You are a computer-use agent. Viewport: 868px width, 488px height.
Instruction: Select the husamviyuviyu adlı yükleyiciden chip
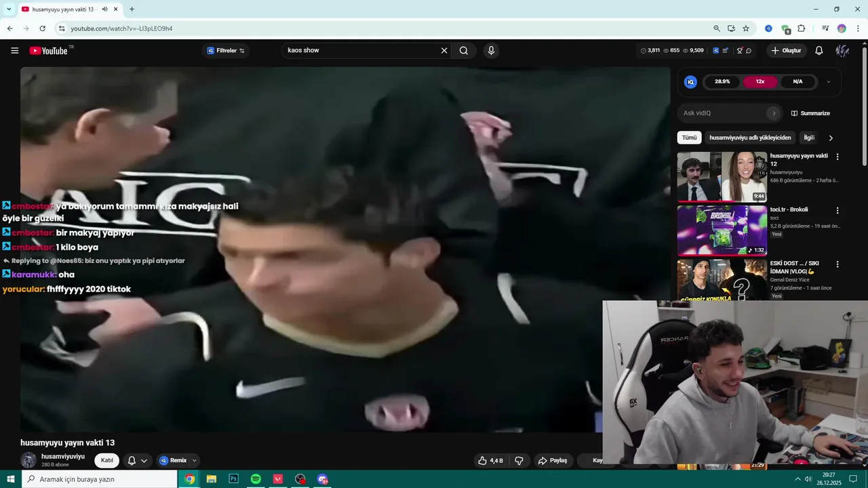(x=750, y=138)
